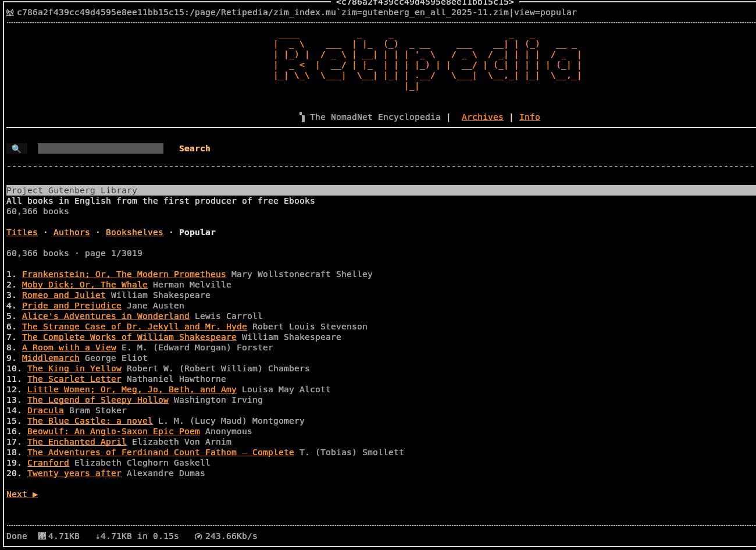Click the '60,366 books · page 1/3019' text
This screenshot has width=756, height=550.
(x=74, y=253)
